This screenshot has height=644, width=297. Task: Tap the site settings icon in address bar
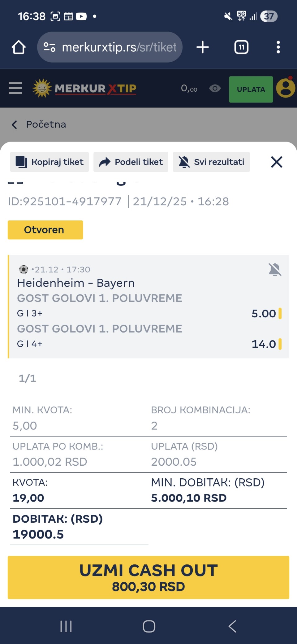point(49,47)
